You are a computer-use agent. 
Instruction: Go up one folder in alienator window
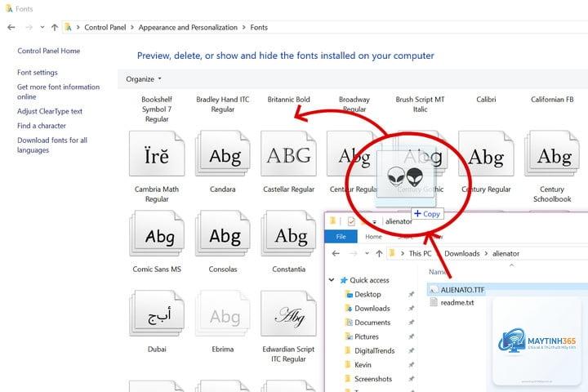(379, 254)
